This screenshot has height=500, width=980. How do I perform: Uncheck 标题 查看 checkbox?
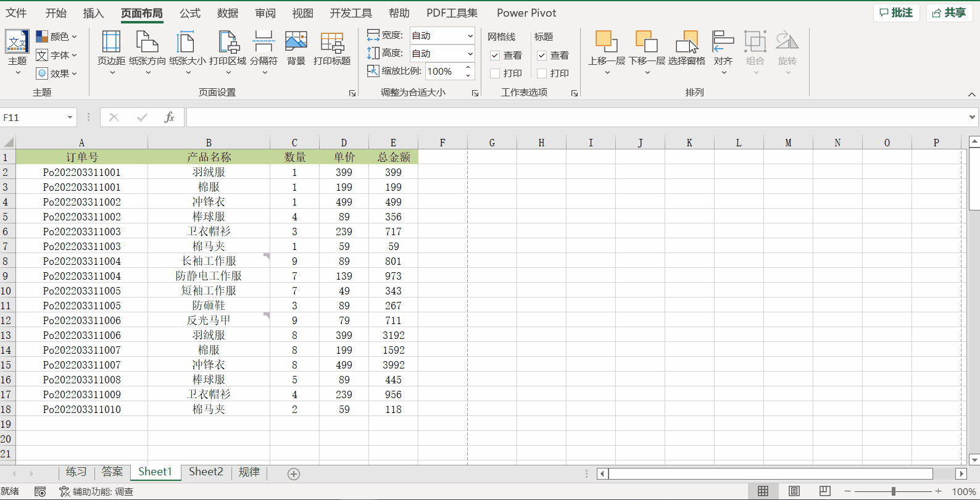tap(542, 56)
